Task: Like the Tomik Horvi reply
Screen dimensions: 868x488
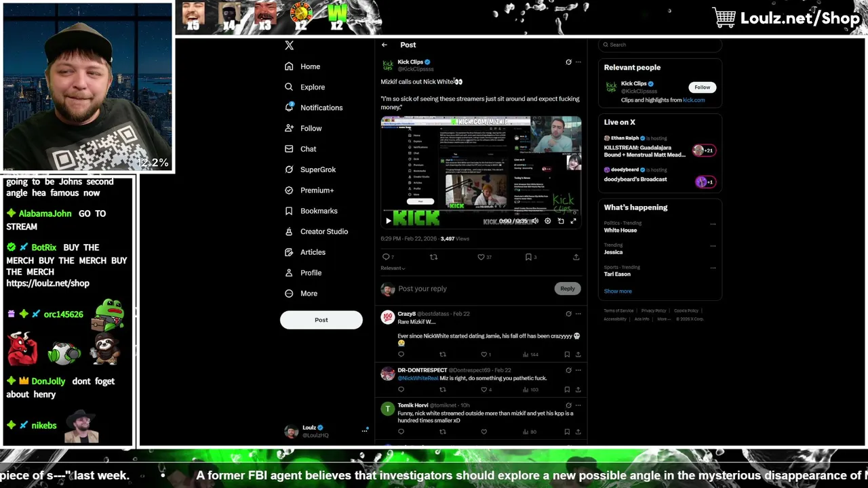Action: tap(484, 432)
